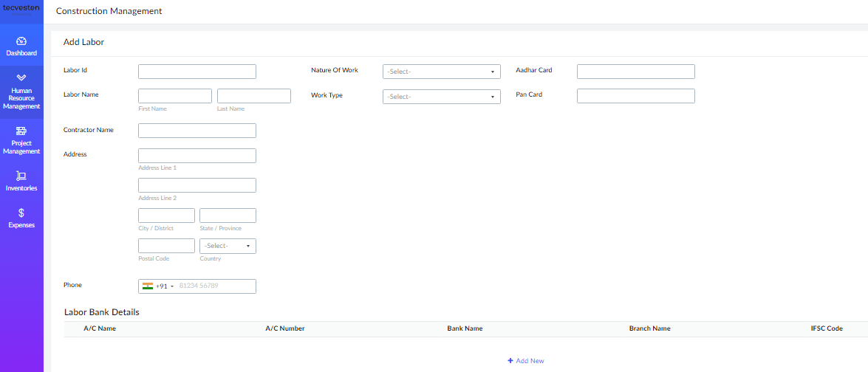This screenshot has width=868, height=372.
Task: Open the Inventories sidebar icon
Action: (x=21, y=176)
